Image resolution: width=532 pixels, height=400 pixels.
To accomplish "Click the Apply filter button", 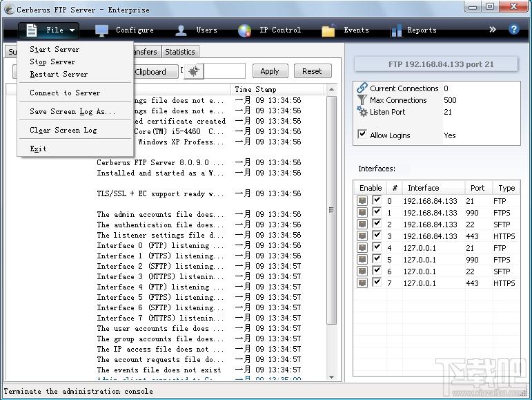I will (270, 71).
